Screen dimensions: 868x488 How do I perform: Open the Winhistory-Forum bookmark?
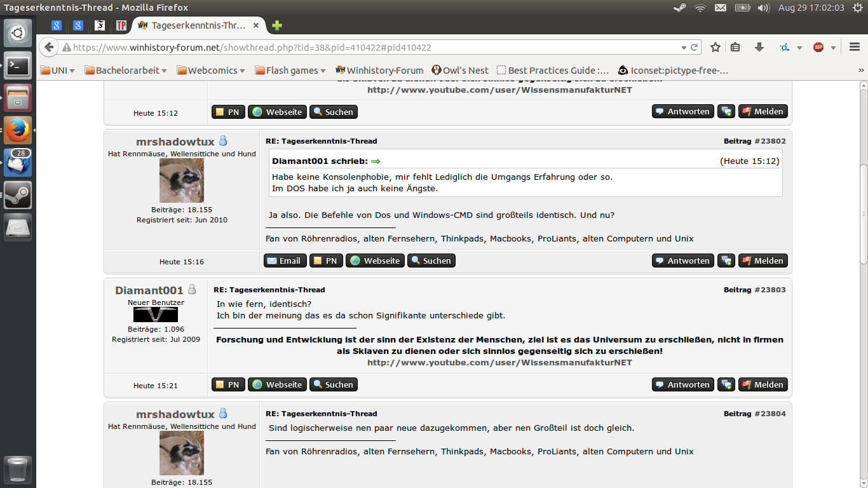379,71
